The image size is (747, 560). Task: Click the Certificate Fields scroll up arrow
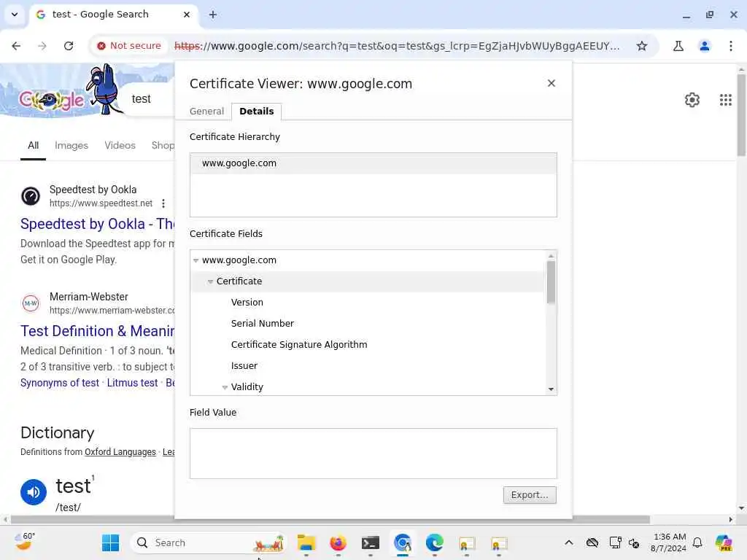[551, 256]
